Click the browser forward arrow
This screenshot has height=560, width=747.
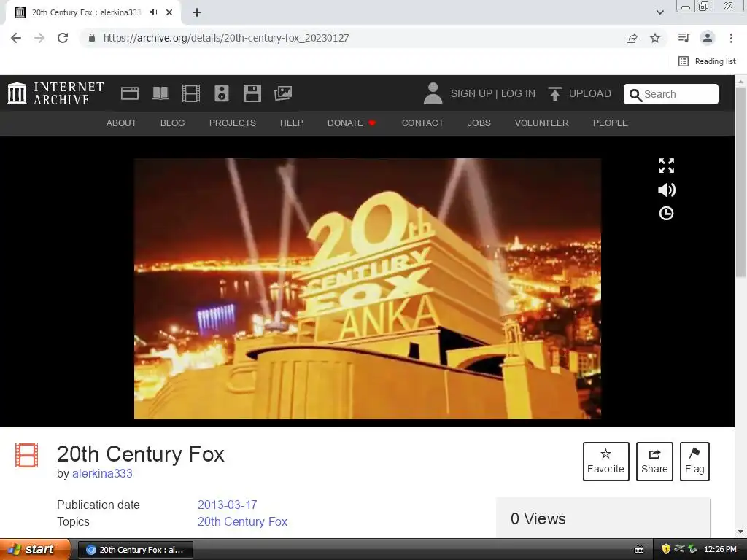[x=39, y=38]
